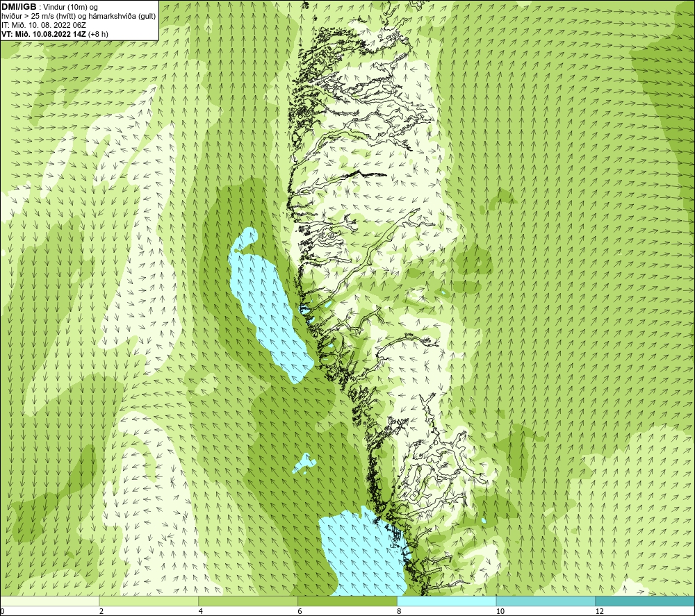Select the "IT: Mið. 10. 08. 2022 06Z" line

tap(43, 25)
